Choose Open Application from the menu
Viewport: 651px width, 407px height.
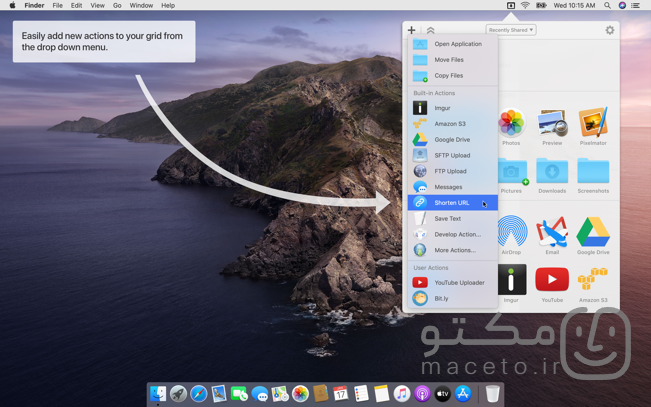coord(453,44)
